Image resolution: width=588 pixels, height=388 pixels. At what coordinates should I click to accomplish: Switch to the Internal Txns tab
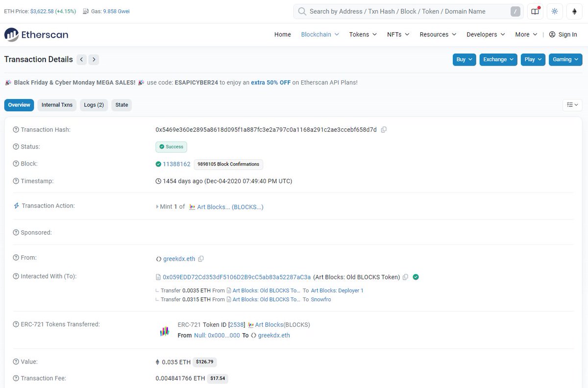click(57, 105)
